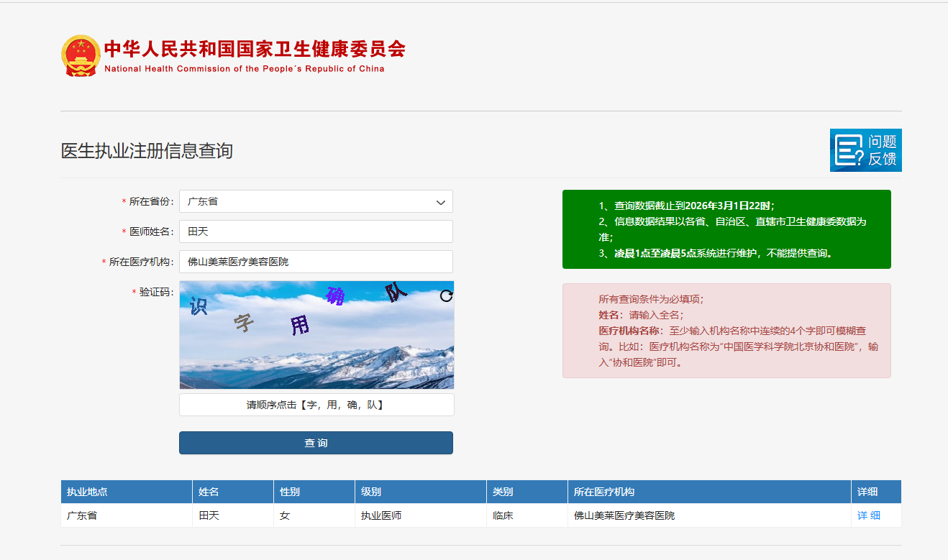Click the 性别 column header
This screenshot has height=560, width=948.
pyautogui.click(x=290, y=492)
